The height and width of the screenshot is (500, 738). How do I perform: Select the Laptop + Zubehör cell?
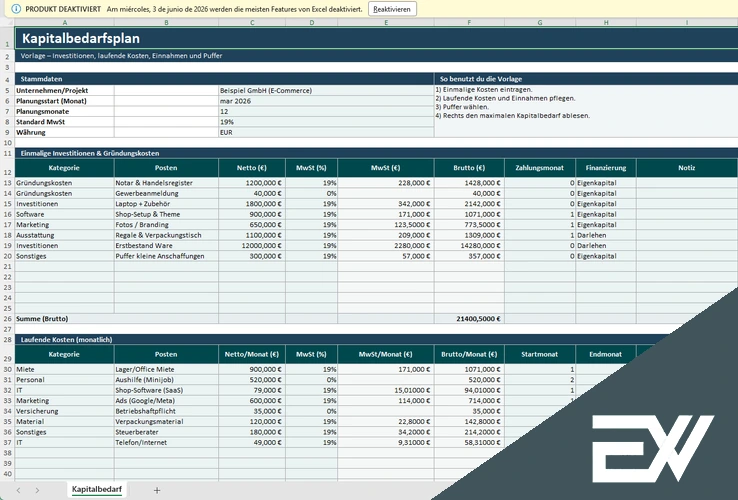tap(166, 204)
